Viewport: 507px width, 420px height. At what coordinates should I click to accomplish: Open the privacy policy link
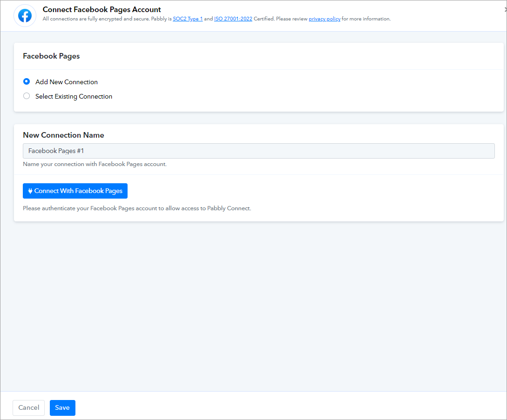pyautogui.click(x=324, y=19)
